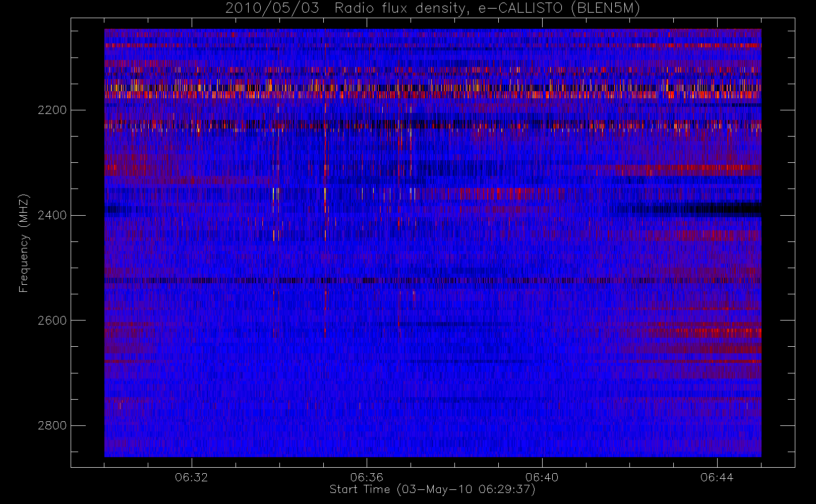Click the 06:44 time tick label
The width and height of the screenshot is (816, 504).
[717, 477]
